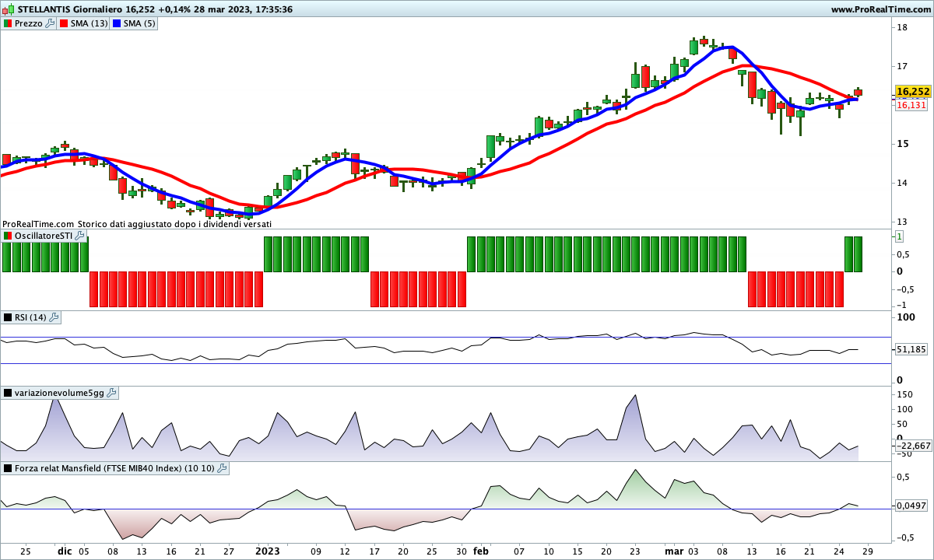Click the 17 level on price axis
Viewport: 934px width, 560px height.
click(x=902, y=66)
